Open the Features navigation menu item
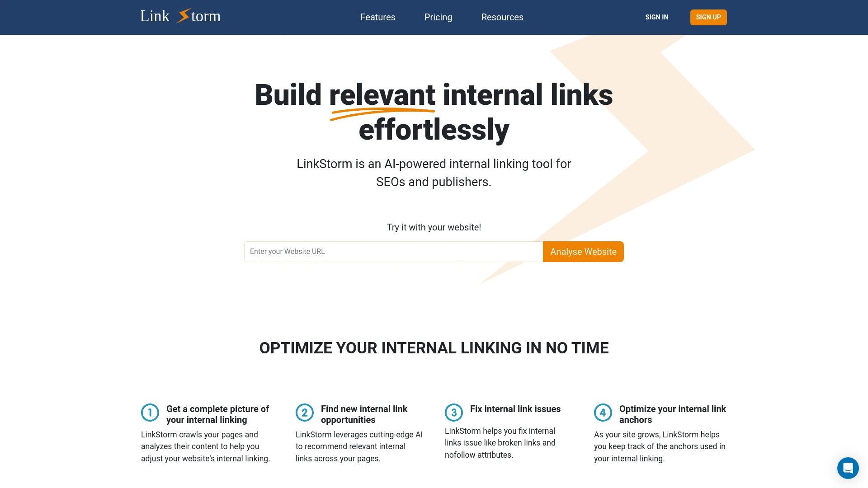The height and width of the screenshot is (488, 868). pos(378,17)
